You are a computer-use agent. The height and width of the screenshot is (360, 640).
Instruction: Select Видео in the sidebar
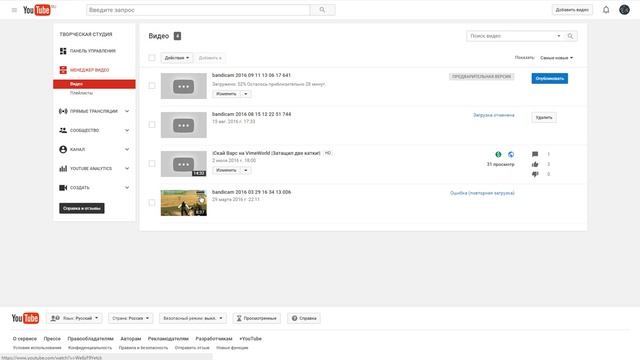pos(94,84)
